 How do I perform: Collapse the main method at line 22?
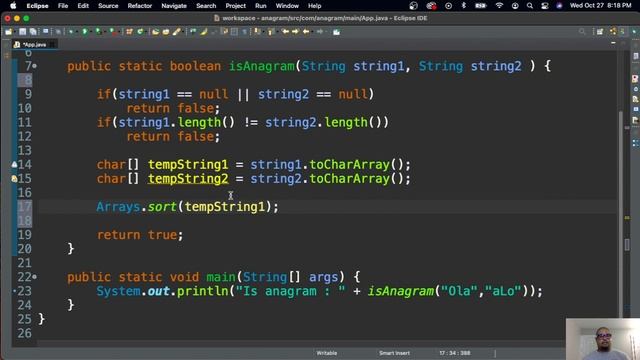(x=35, y=277)
